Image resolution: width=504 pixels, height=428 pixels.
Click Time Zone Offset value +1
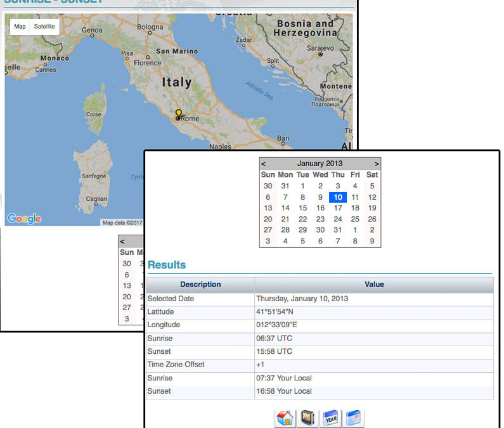pos(260,365)
